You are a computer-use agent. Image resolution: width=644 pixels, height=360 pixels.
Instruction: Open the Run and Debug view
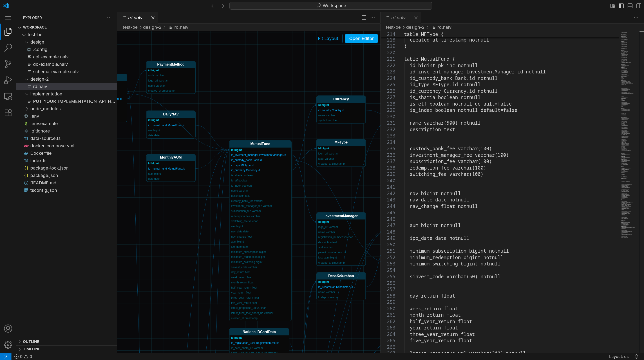click(8, 80)
